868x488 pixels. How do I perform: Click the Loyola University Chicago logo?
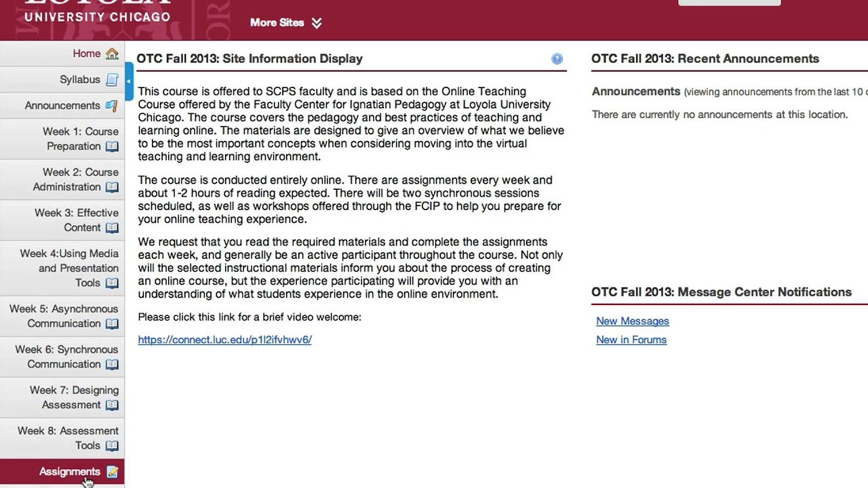point(98,10)
